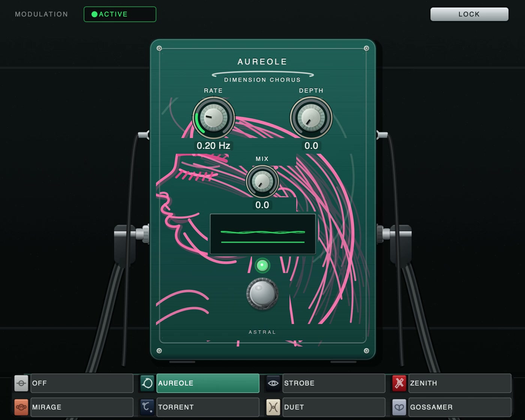This screenshot has height=420, width=525.
Task: Select the OFF modulation slot
Action: (82, 383)
